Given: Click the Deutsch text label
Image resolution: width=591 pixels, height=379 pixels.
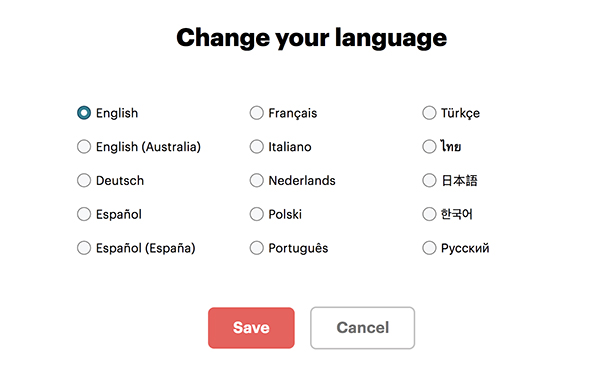Looking at the screenshot, I should (120, 180).
